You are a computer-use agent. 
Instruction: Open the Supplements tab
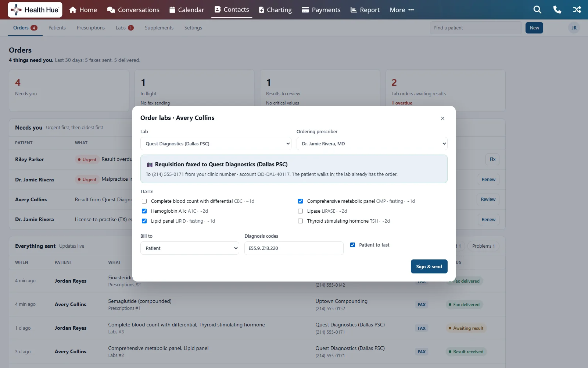159,28
